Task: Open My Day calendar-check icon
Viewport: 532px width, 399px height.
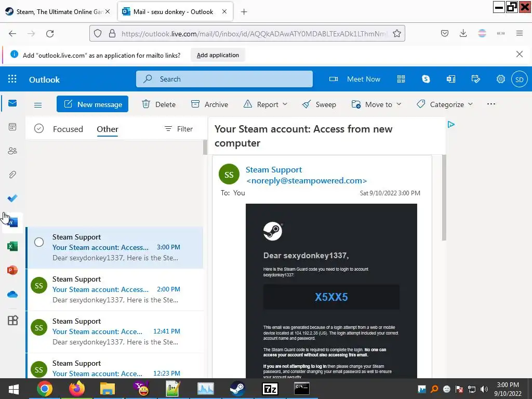Action: pos(476,79)
